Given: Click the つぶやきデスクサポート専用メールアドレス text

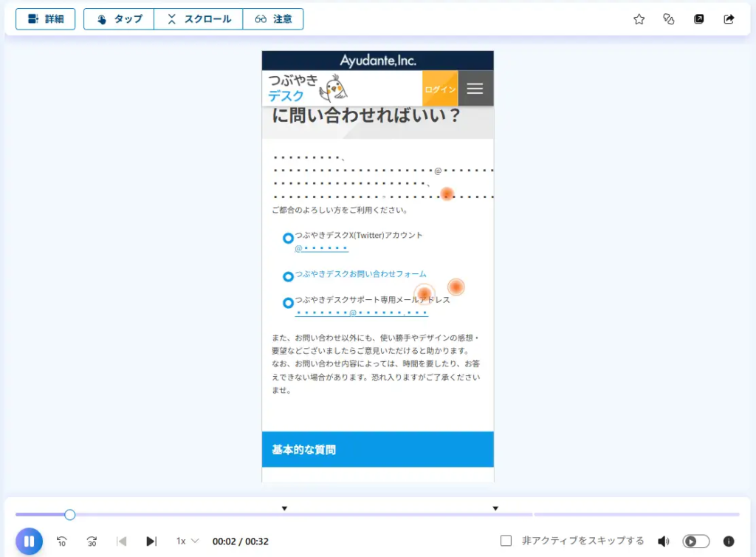Looking at the screenshot, I should pyautogui.click(x=373, y=299).
